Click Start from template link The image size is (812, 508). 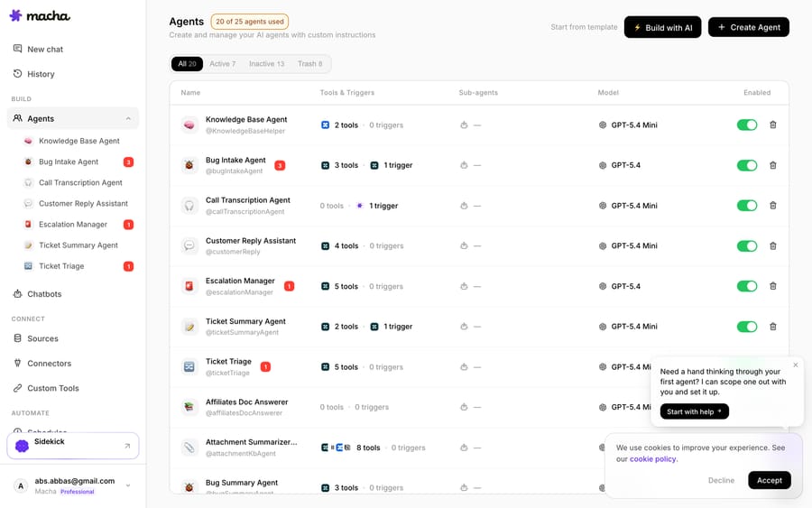pyautogui.click(x=584, y=27)
